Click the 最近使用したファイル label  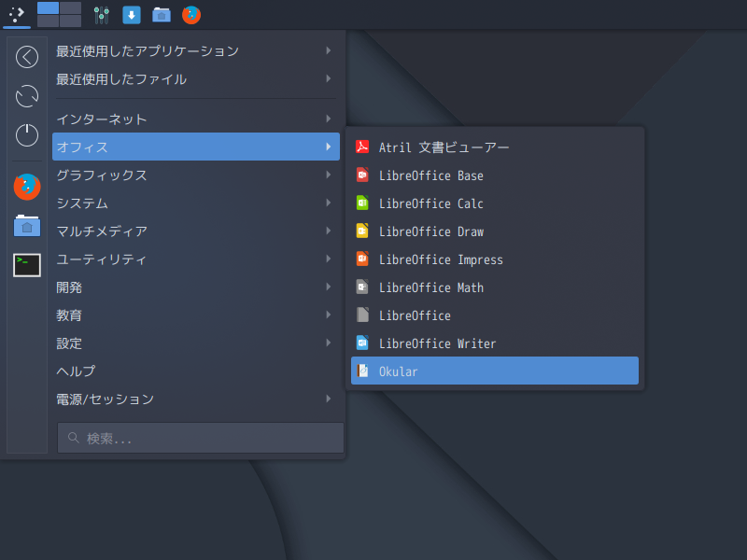[x=121, y=79]
